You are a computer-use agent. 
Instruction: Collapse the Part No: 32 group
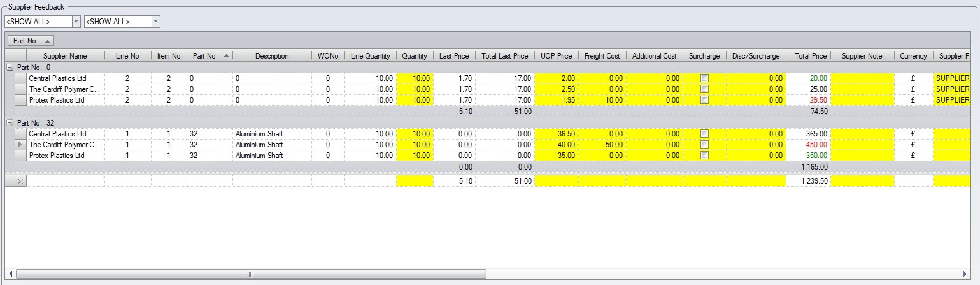[x=10, y=122]
